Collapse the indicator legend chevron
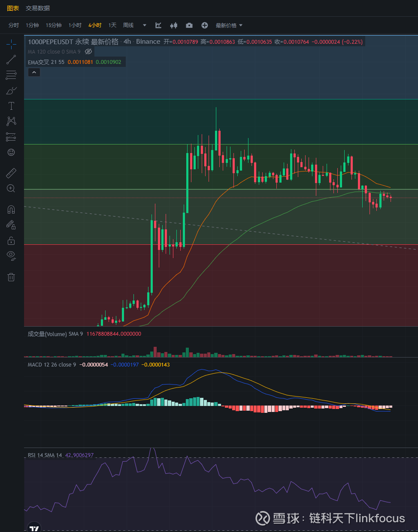 click(x=34, y=72)
